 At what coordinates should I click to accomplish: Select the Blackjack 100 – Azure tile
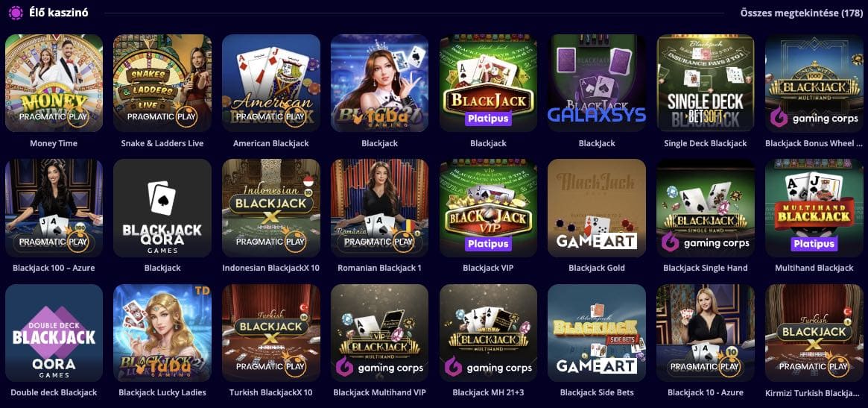54,208
